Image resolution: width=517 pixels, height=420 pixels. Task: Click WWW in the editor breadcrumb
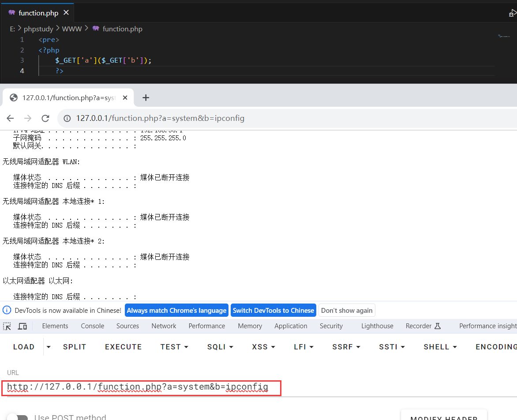(x=72, y=29)
